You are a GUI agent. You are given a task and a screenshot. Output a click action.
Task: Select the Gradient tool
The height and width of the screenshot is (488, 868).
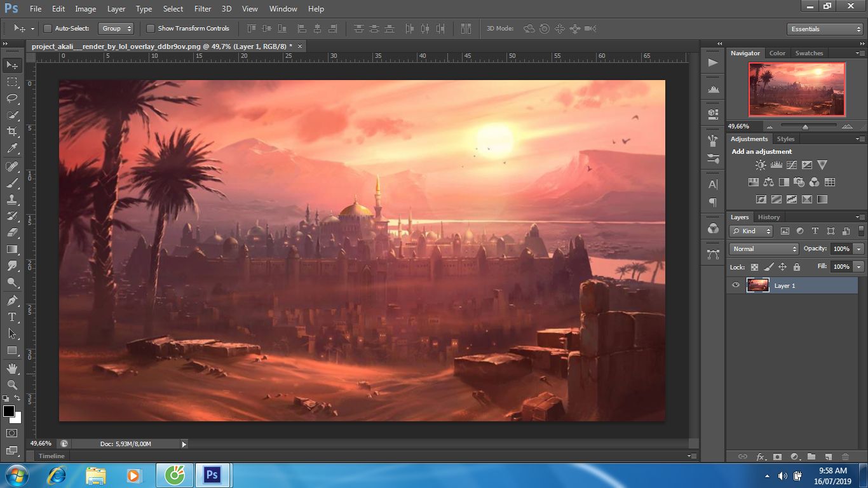(x=12, y=249)
